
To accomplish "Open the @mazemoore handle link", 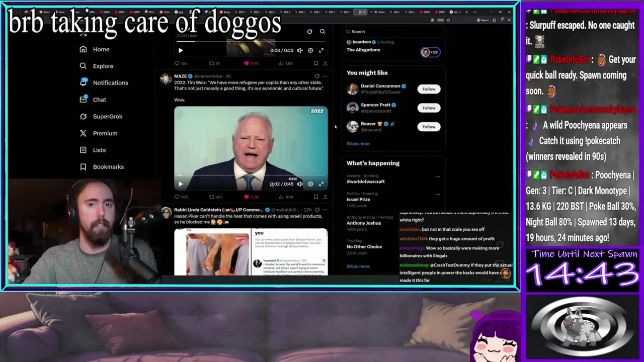I will 208,76.
